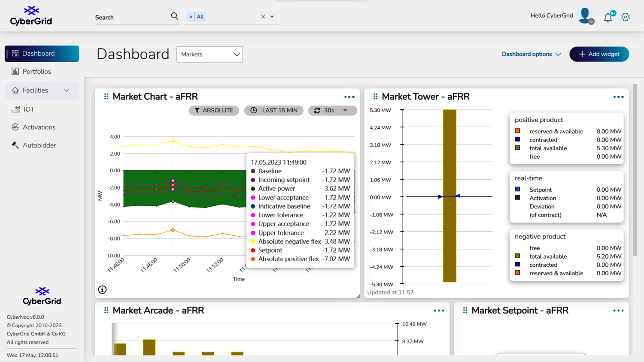
Task: Open the Markets dashboard dropdown
Action: pos(210,54)
